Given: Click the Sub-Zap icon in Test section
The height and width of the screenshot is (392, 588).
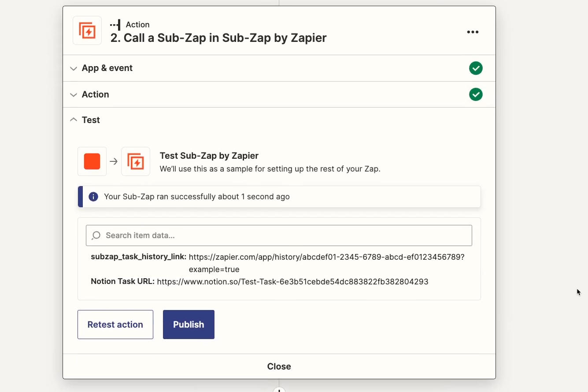Looking at the screenshot, I should [x=136, y=161].
